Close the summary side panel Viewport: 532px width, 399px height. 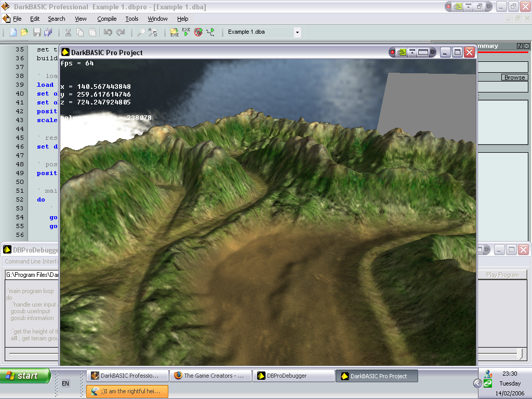pos(526,46)
